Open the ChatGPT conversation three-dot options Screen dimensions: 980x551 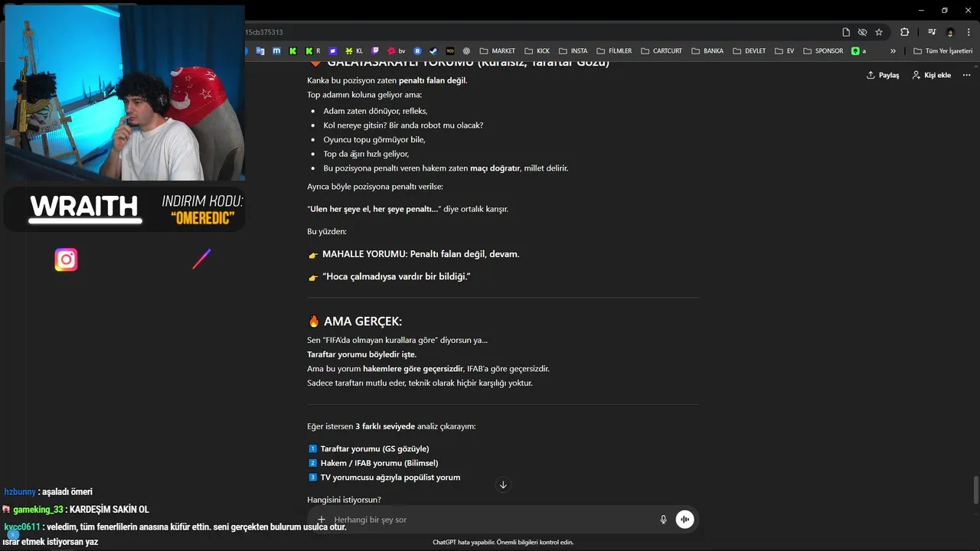click(966, 75)
